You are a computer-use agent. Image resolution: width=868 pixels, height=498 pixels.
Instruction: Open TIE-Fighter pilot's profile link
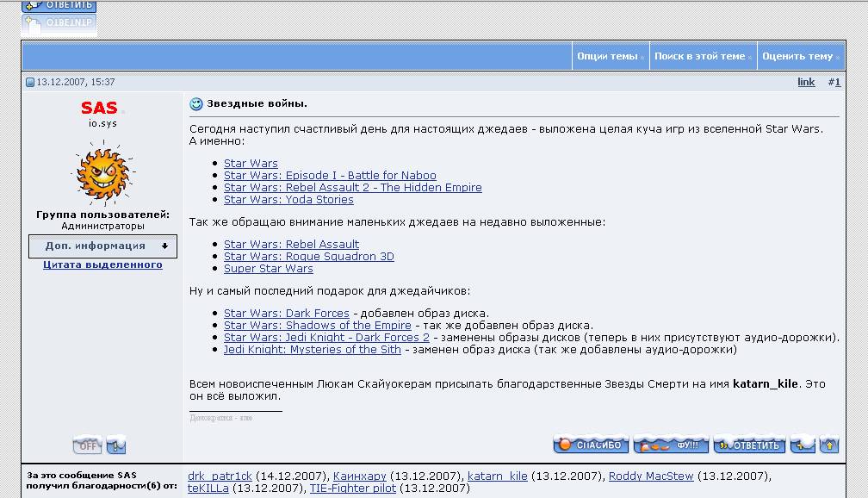[x=353, y=489]
